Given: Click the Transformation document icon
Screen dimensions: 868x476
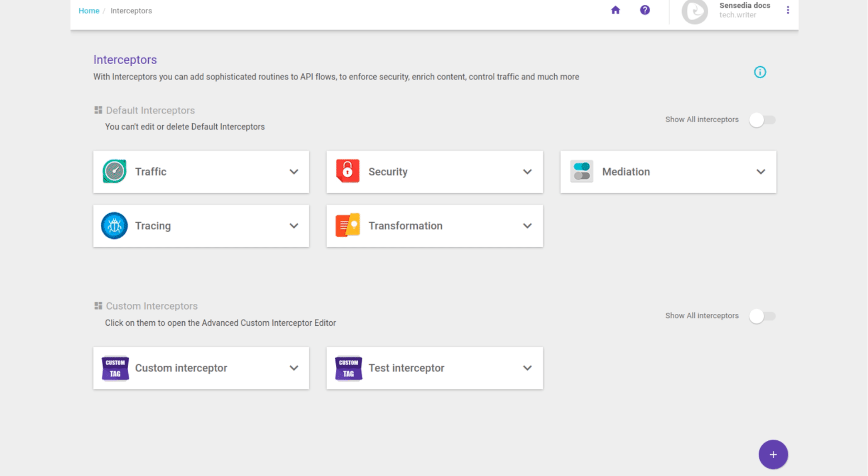Looking at the screenshot, I should (348, 225).
